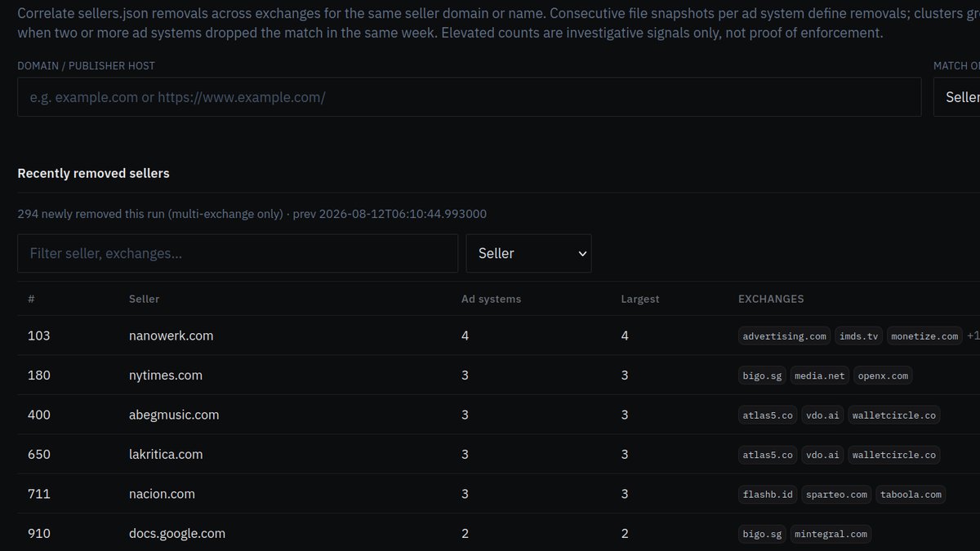980x551 pixels.
Task: Click the imds.tv exchange tag
Action: pos(858,335)
